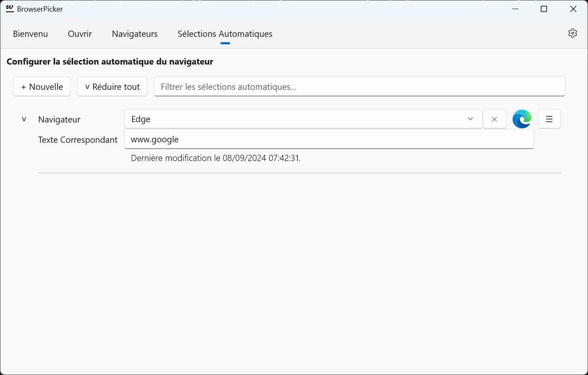Image resolution: width=588 pixels, height=375 pixels.
Task: Click the Edge browser logo icon
Action: tap(522, 119)
